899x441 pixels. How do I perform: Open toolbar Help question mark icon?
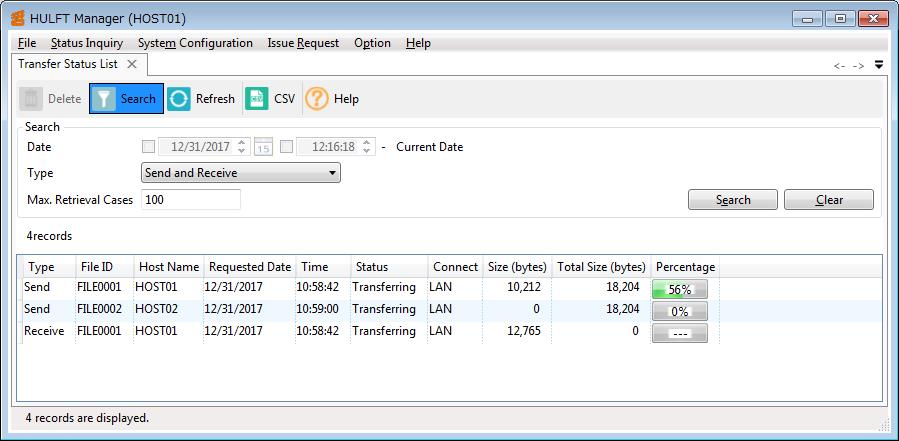point(316,99)
